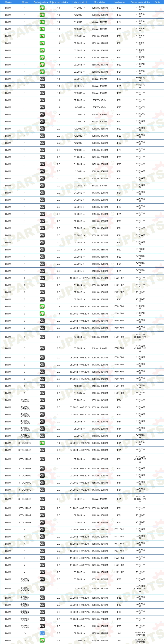Image resolution: width=164 pixels, height=644 pixels.
Task: Click the ON diesel icon in the 1.5 85kW F21 row
Action: click(42, 86)
